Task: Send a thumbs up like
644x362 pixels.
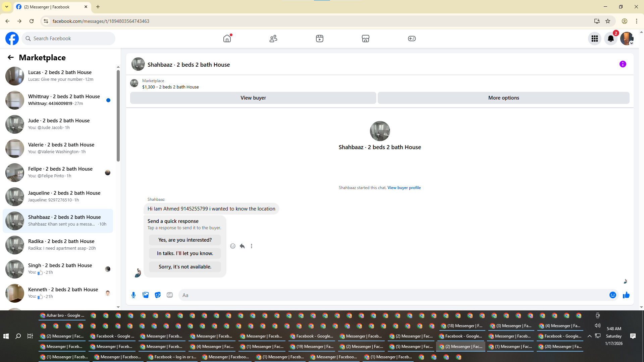Action: 626,295
